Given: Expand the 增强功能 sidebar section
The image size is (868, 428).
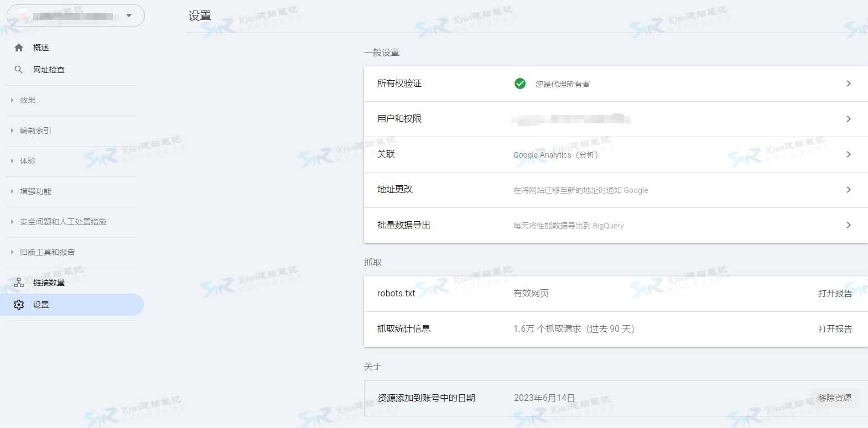Looking at the screenshot, I should pos(35,191).
